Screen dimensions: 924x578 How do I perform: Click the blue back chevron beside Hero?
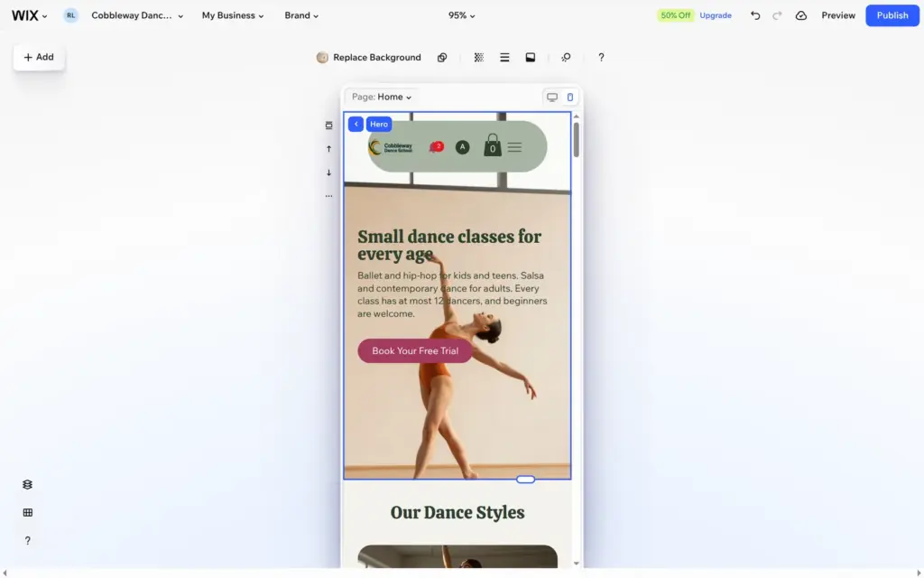[356, 124]
